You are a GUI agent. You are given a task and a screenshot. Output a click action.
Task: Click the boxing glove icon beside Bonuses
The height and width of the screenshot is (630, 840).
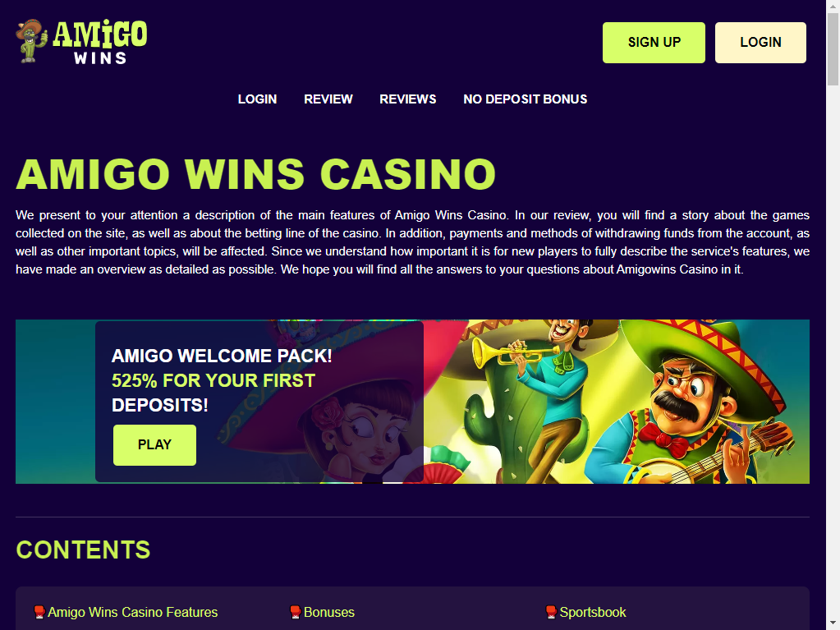coord(295,612)
